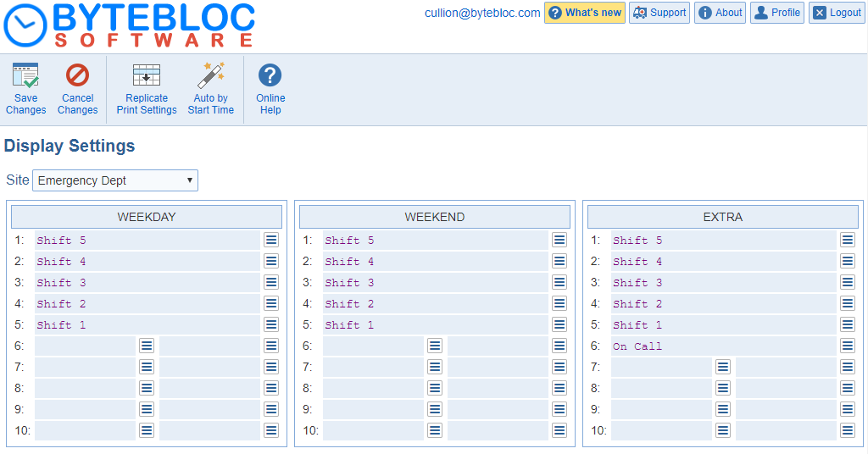Viewport: 868px width, 454px height.
Task: Open menu icon for Extra row 6 On Call
Action: [848, 346]
